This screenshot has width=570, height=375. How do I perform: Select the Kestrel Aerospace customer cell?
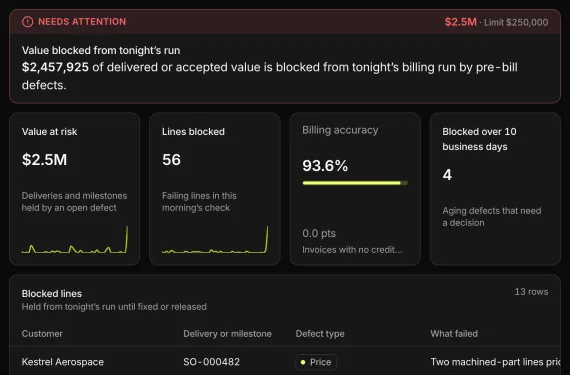[x=63, y=362]
